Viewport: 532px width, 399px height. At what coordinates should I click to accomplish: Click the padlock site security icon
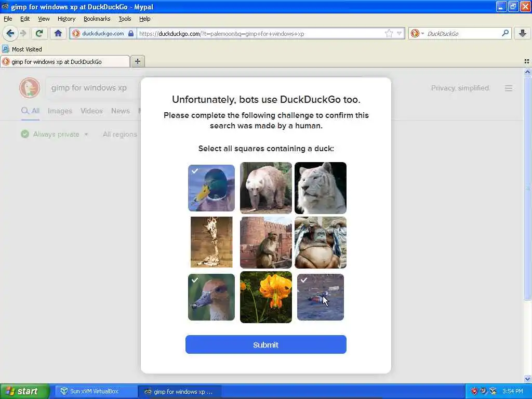coord(130,33)
